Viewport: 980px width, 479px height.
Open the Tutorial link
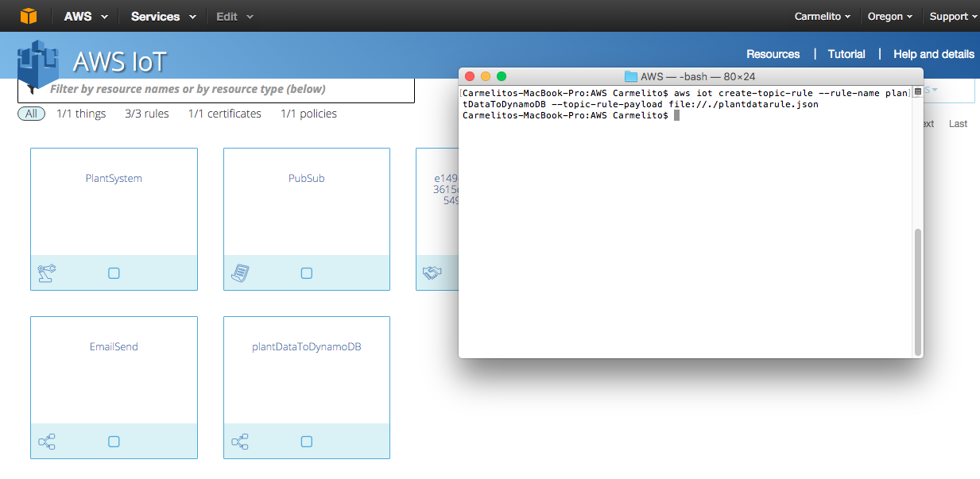(x=846, y=54)
